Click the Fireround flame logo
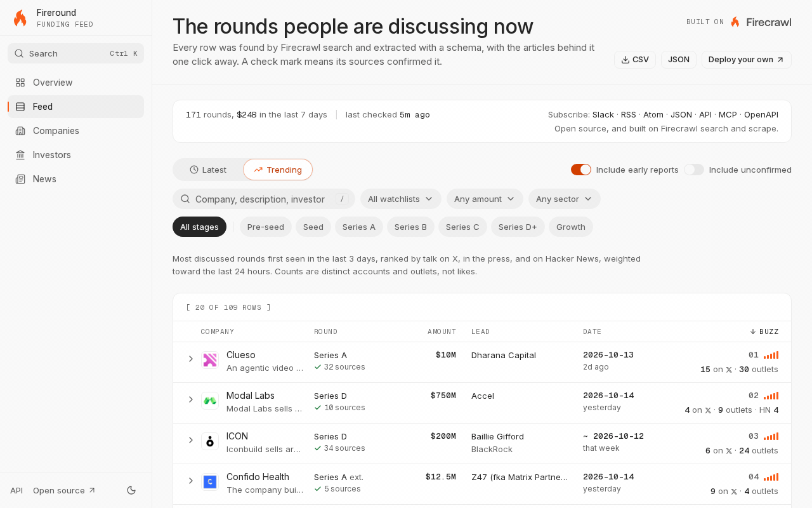 [x=20, y=18]
